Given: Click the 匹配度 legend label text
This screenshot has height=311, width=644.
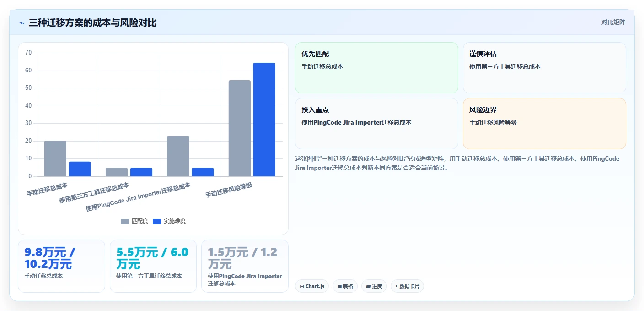Looking at the screenshot, I should (x=140, y=221).
